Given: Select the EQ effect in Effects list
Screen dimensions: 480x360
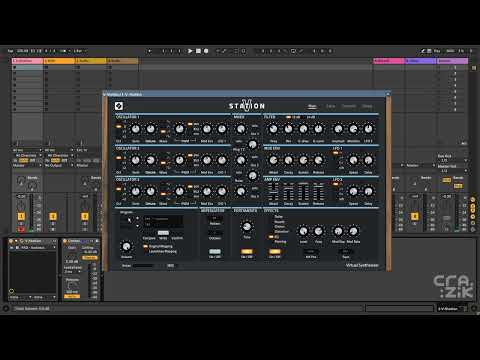Looking at the screenshot, I should point(277,237).
